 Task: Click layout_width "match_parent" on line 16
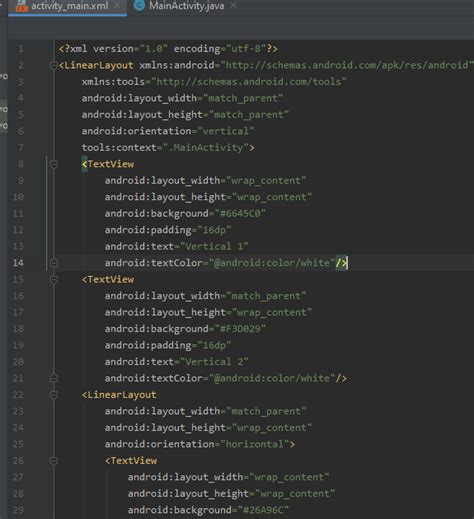[x=266, y=296]
